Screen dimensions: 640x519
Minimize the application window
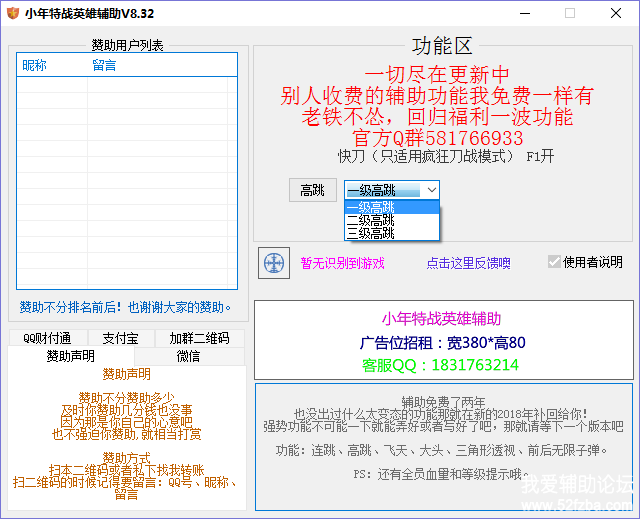pyautogui.click(x=523, y=13)
